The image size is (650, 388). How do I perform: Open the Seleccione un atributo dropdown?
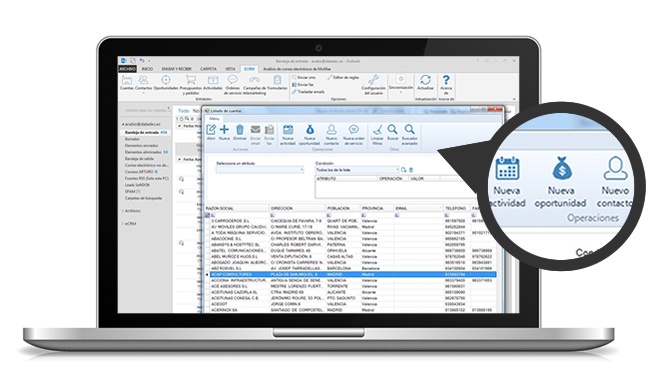tap(260, 170)
